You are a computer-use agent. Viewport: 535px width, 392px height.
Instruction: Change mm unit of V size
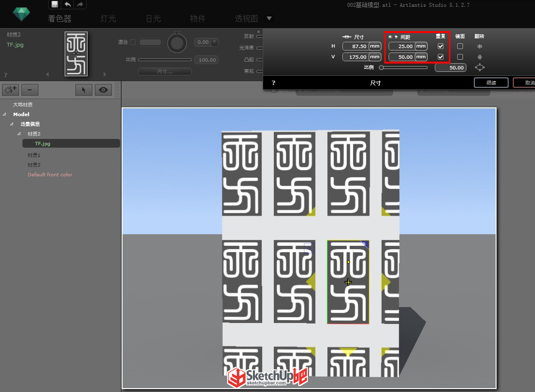click(x=374, y=57)
